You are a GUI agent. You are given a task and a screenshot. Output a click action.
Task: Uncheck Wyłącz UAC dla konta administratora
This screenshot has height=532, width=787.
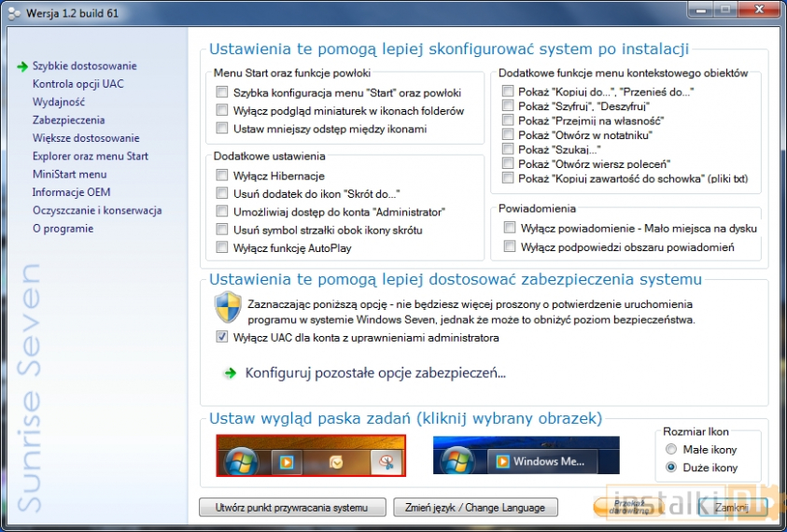coord(222,337)
